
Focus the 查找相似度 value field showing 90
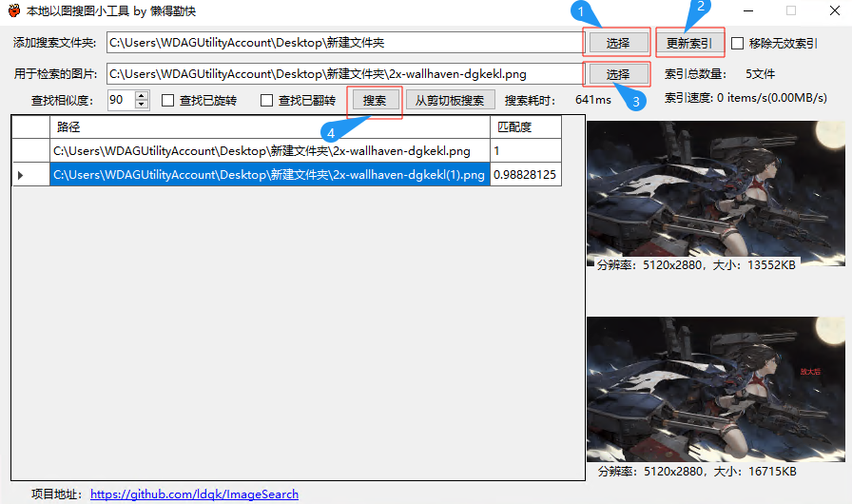click(x=121, y=100)
